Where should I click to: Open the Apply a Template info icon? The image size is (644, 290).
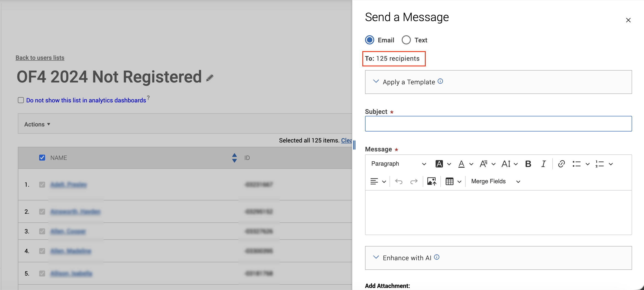click(440, 81)
